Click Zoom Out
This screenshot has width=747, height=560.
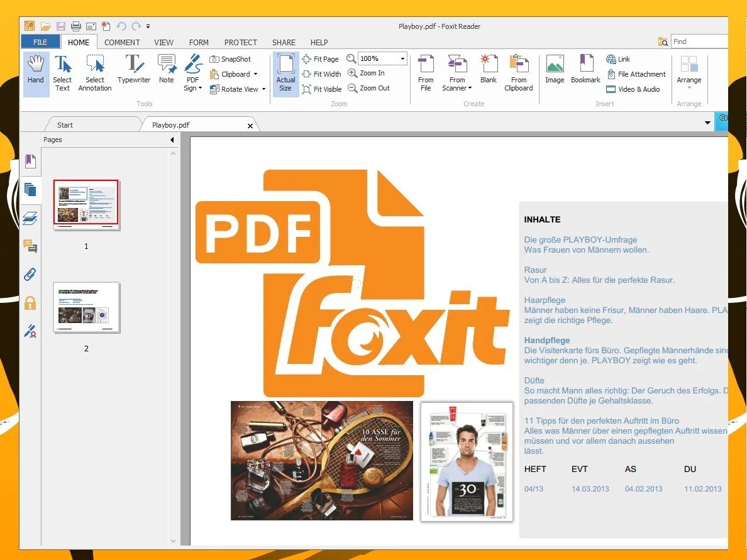[369, 88]
